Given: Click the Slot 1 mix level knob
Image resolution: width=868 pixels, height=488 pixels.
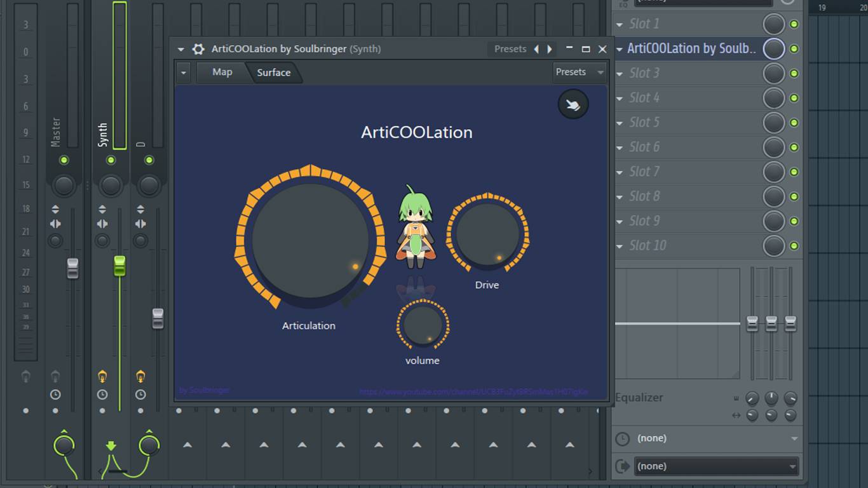Looking at the screenshot, I should coord(773,24).
